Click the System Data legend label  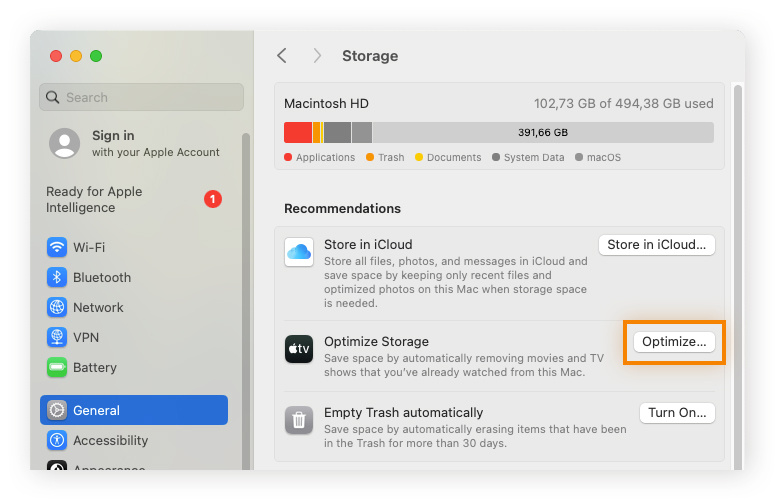pos(534,157)
